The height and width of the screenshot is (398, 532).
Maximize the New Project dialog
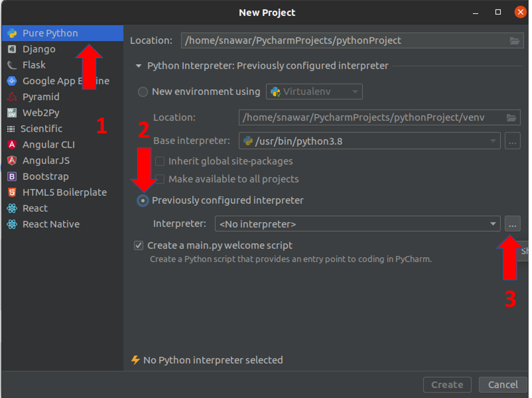click(498, 12)
